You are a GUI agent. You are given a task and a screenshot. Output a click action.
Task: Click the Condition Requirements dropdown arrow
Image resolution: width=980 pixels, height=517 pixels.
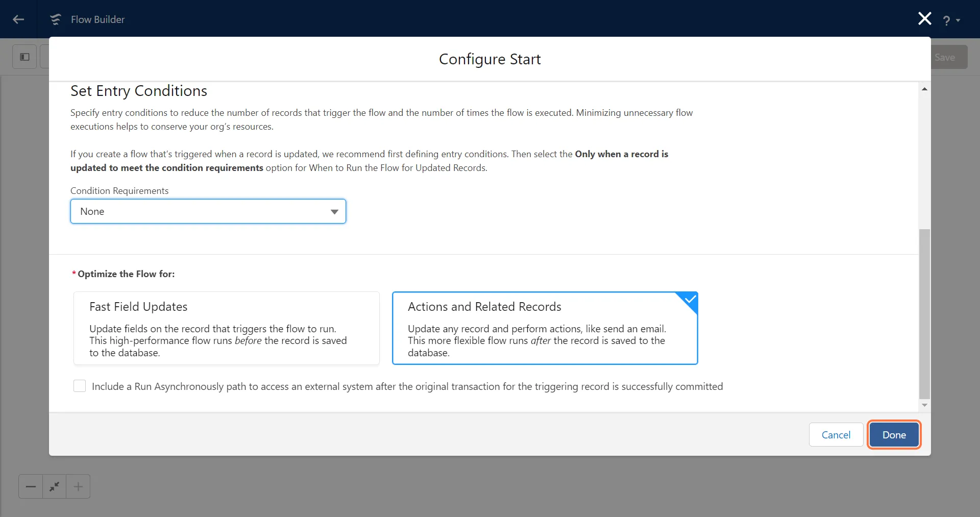[x=334, y=212]
